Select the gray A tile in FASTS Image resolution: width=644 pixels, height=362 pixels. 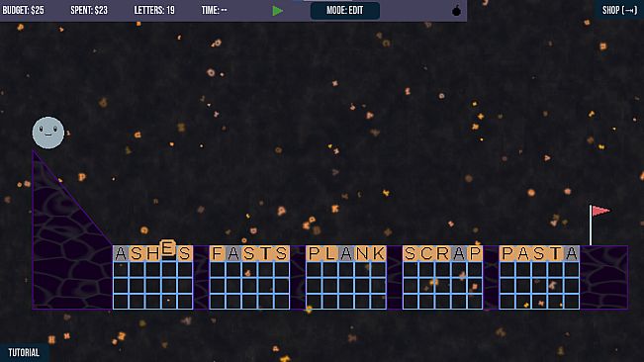pyautogui.click(x=233, y=253)
